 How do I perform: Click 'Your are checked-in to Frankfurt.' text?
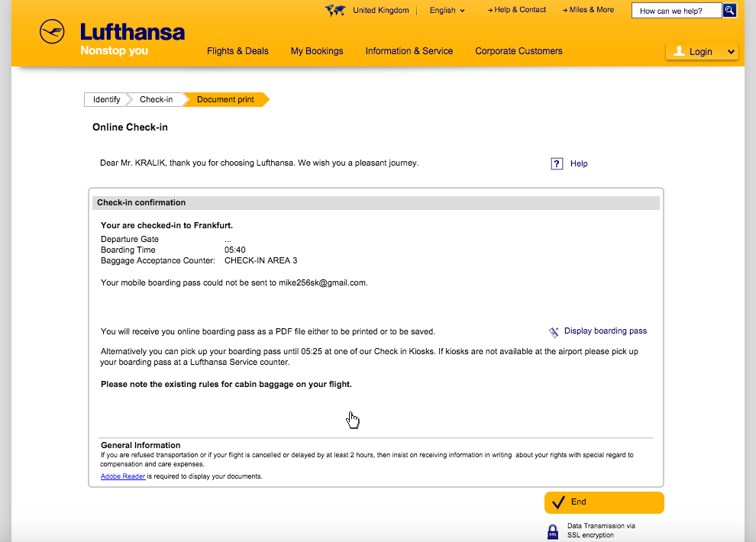tap(166, 225)
